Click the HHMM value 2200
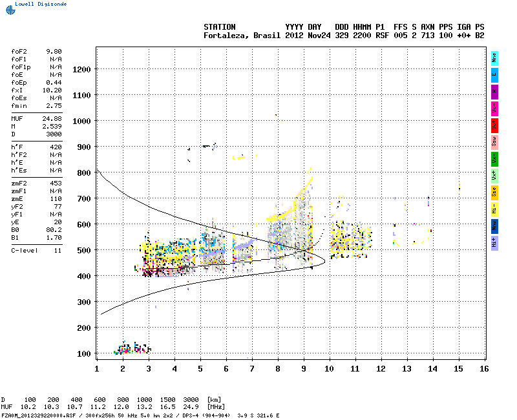This screenshot has width=517, height=420. (362, 36)
